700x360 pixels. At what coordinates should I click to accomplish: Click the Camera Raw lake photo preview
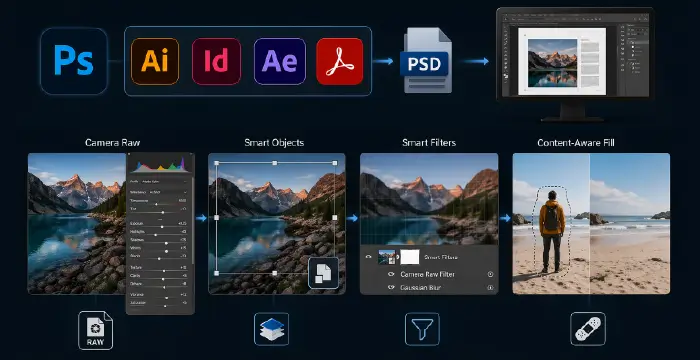(x=77, y=223)
